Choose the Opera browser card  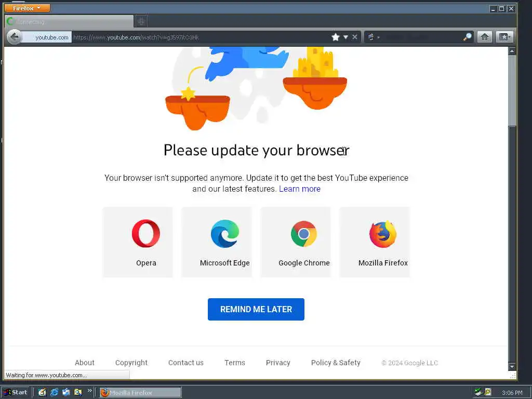[x=138, y=242]
